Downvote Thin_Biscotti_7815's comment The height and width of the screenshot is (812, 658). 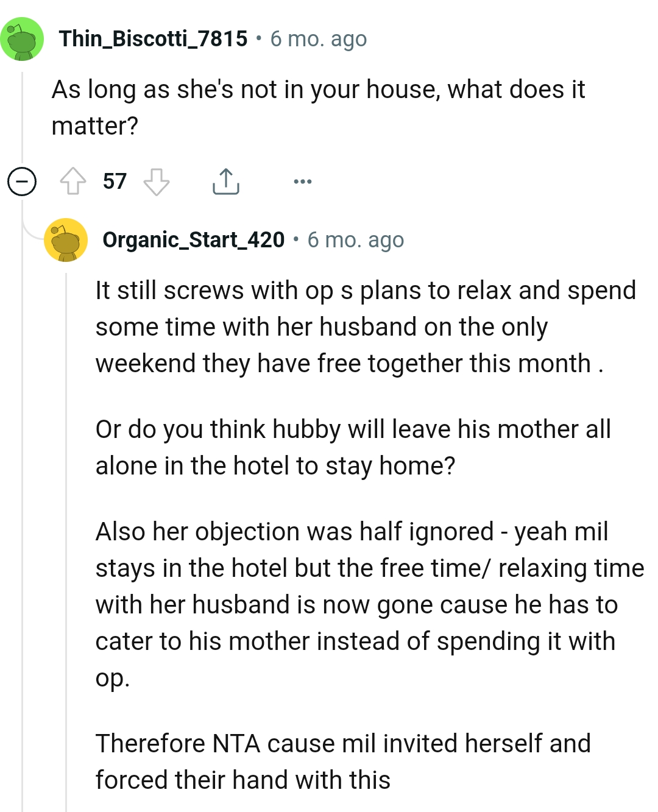(x=157, y=181)
